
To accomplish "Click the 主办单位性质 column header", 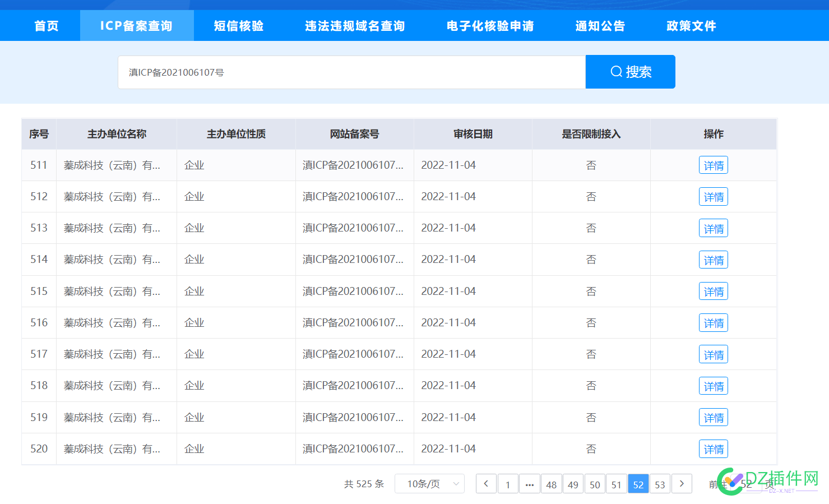I will point(236,134).
